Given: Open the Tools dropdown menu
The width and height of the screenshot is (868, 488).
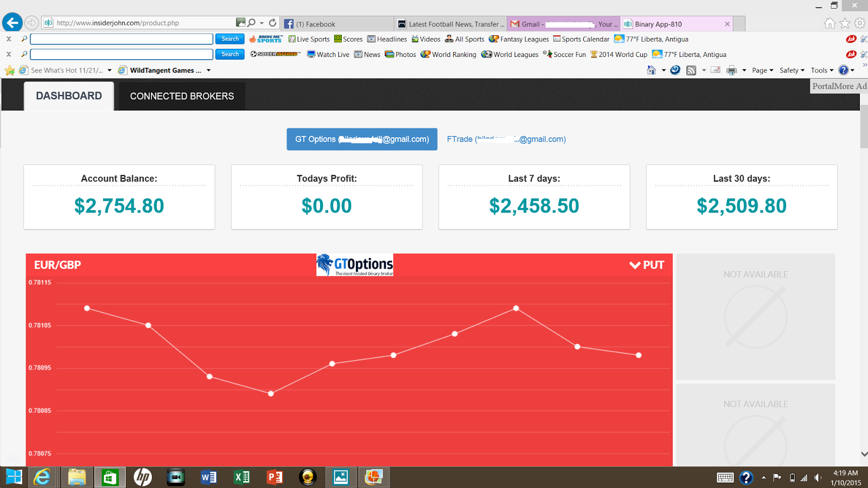Looking at the screenshot, I should pyautogui.click(x=822, y=70).
